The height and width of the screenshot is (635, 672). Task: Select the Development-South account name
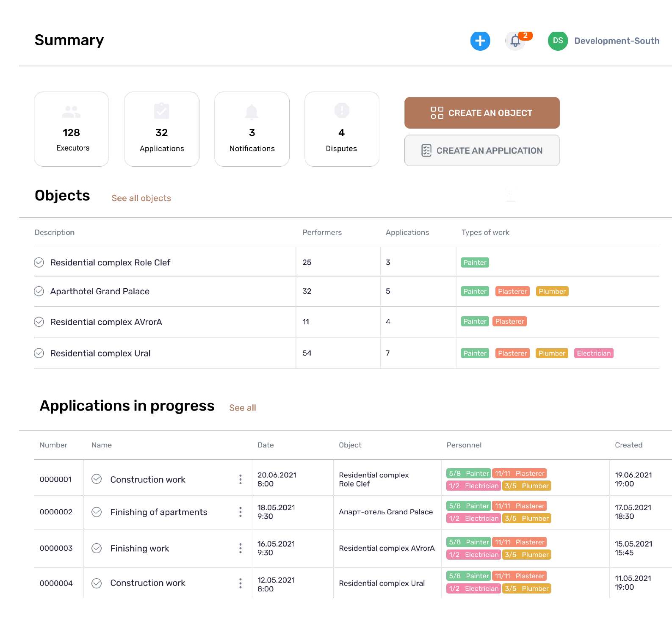[x=617, y=41]
